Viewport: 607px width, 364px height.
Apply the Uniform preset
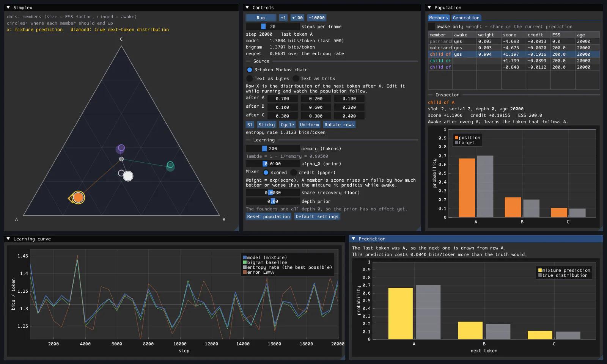tap(309, 125)
